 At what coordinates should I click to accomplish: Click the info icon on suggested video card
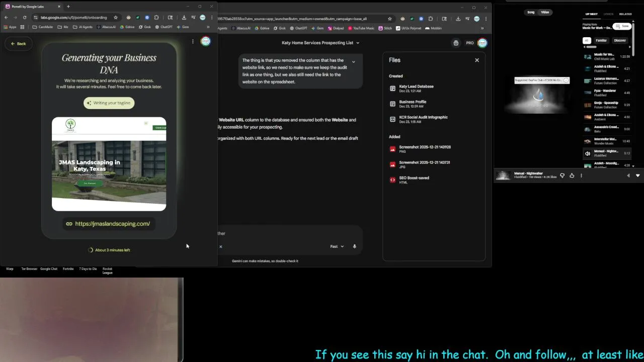[x=566, y=80]
